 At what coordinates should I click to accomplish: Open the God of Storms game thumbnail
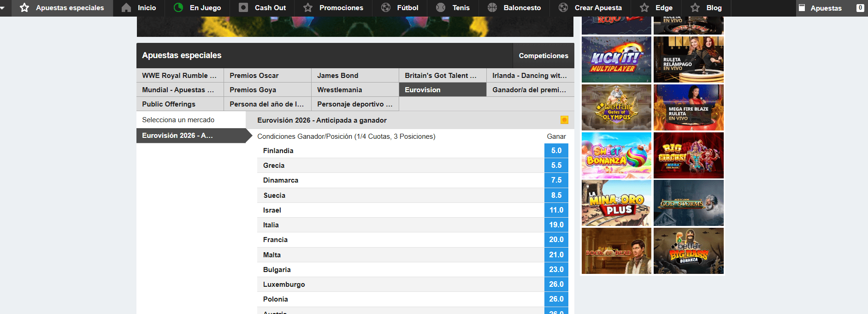(689, 203)
